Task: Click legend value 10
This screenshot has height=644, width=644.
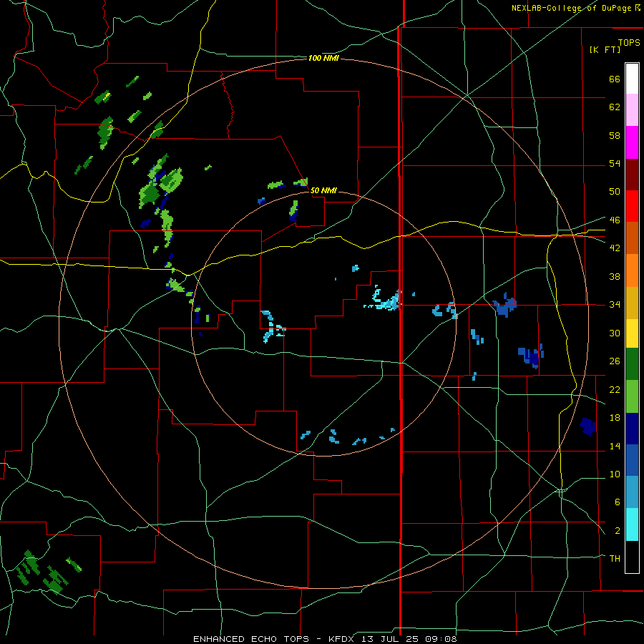Action: pyautogui.click(x=615, y=474)
